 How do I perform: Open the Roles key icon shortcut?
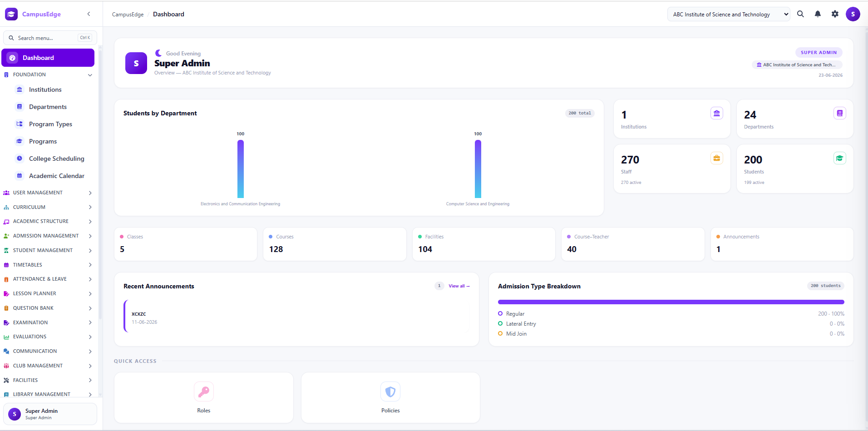[x=204, y=391]
